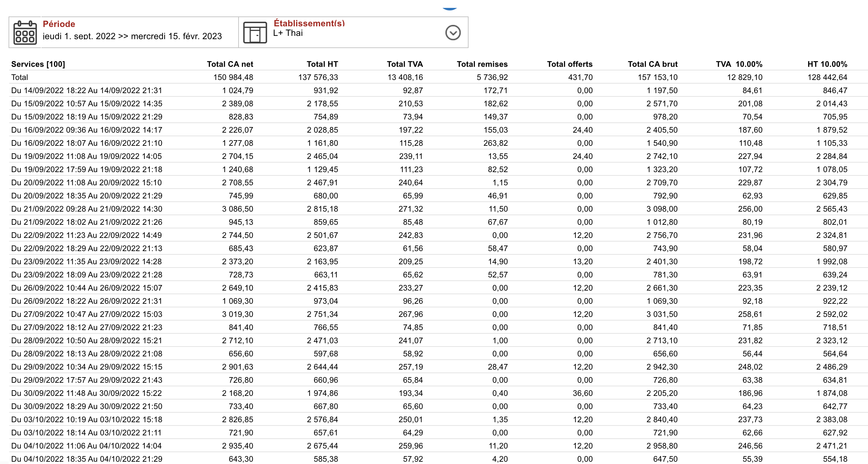
Task: Click Total TVA cell 271,32
Action: tap(410, 209)
